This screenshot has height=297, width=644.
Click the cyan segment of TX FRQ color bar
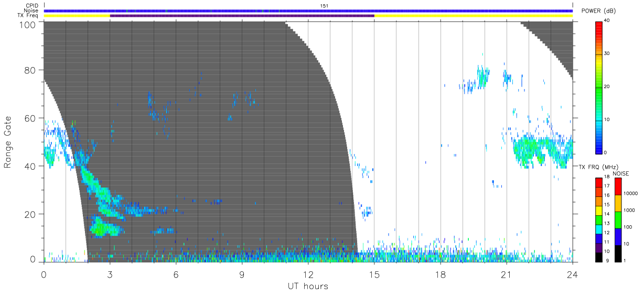(x=599, y=229)
